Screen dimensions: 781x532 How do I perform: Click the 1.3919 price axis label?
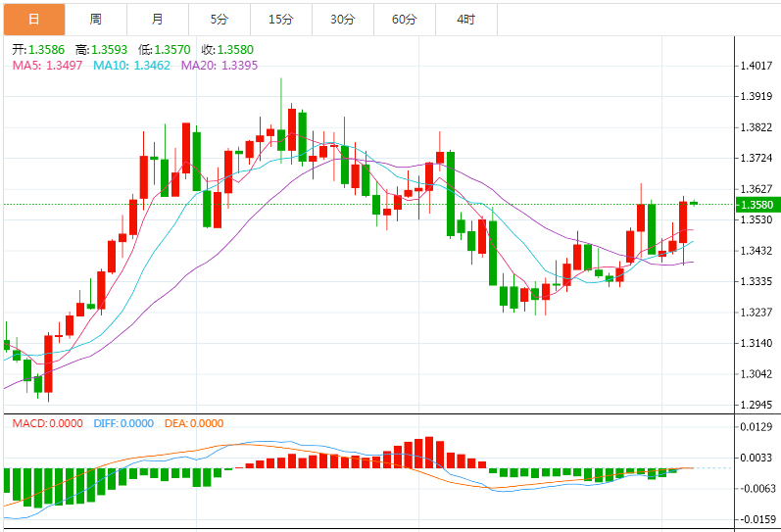click(x=757, y=97)
